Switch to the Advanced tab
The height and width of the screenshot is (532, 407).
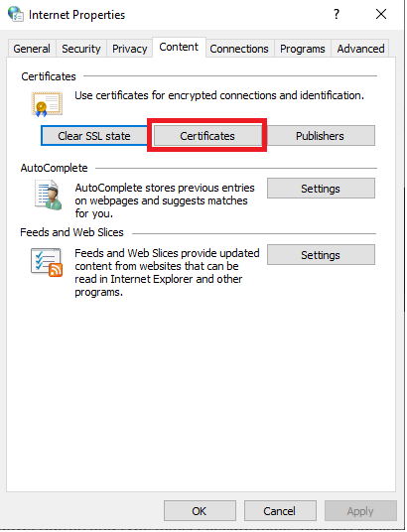(x=360, y=49)
